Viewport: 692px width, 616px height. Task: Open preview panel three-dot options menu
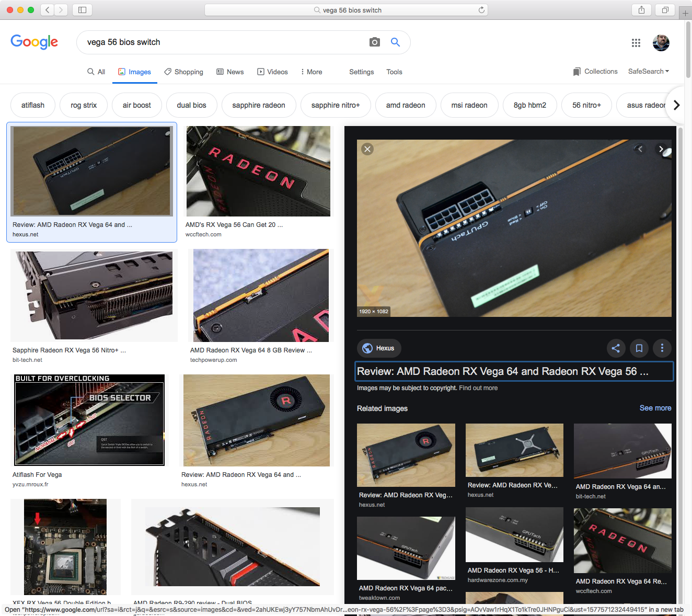(x=662, y=348)
